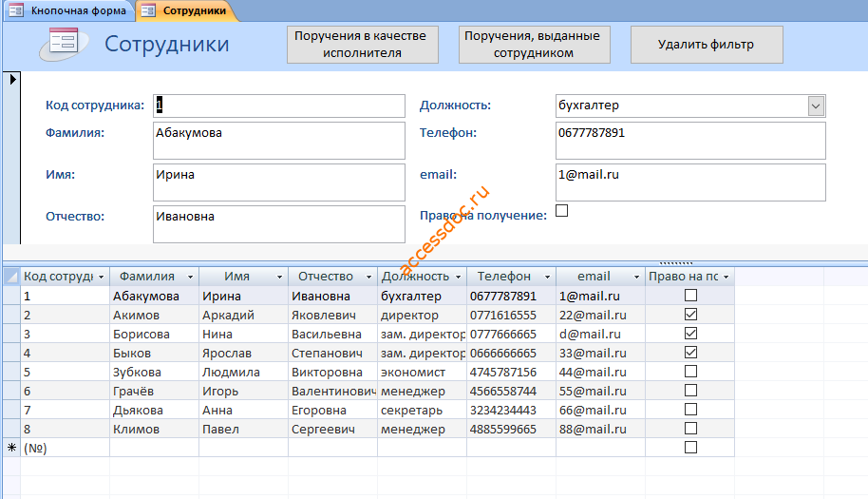This screenshot has height=499, width=868.
Task: Click the Фамилия field containing Абакумова
Action: pyautogui.click(x=279, y=141)
